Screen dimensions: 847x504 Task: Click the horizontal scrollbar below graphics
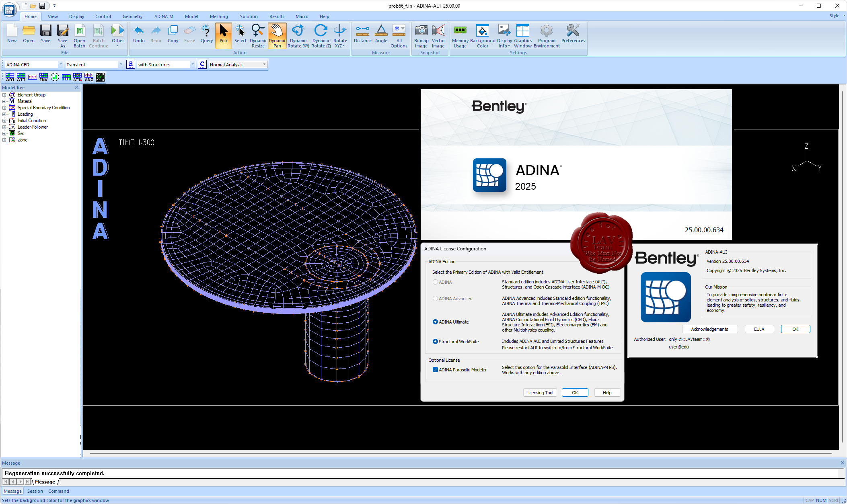tap(461, 453)
